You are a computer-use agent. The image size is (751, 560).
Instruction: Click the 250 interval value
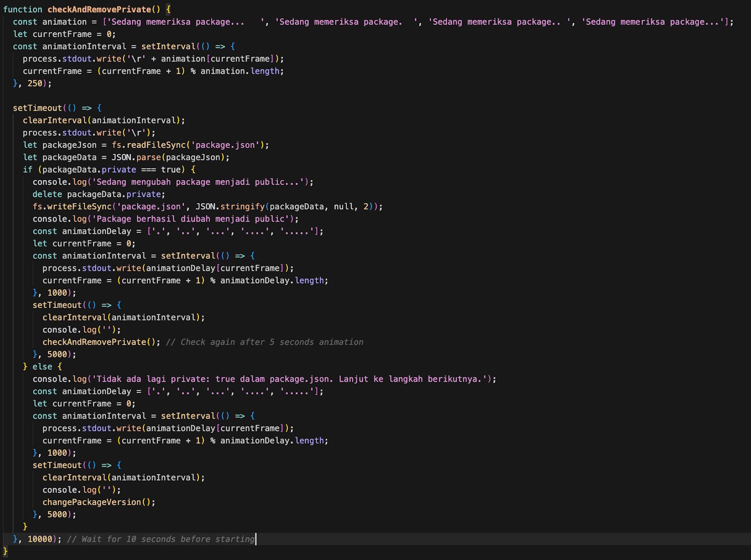pos(35,84)
